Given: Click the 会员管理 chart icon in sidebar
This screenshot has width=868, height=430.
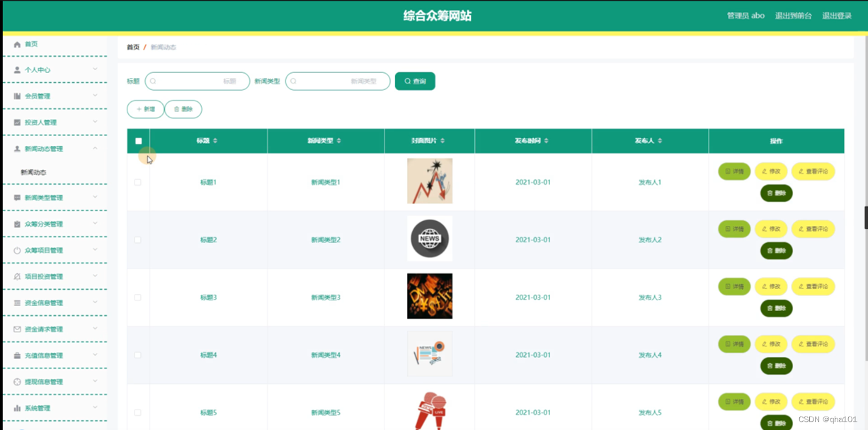Looking at the screenshot, I should point(17,96).
